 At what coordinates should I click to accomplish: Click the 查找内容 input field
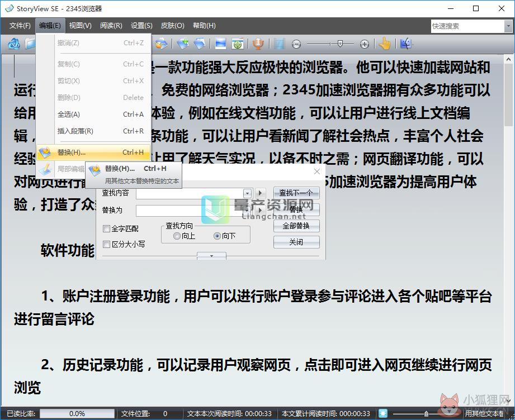coord(190,193)
